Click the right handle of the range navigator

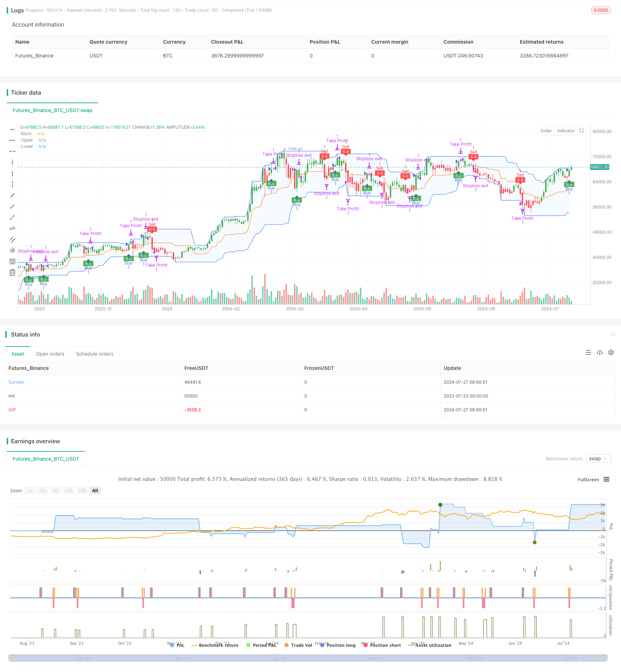606,658
